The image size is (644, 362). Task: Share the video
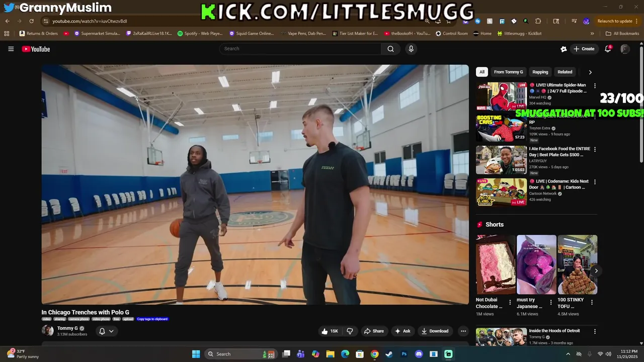click(x=374, y=331)
